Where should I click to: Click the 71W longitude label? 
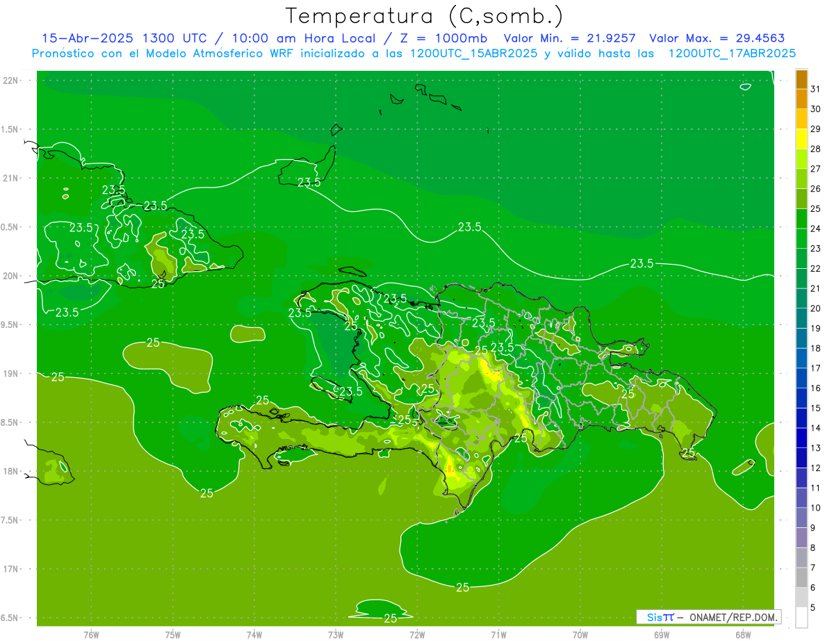(498, 634)
